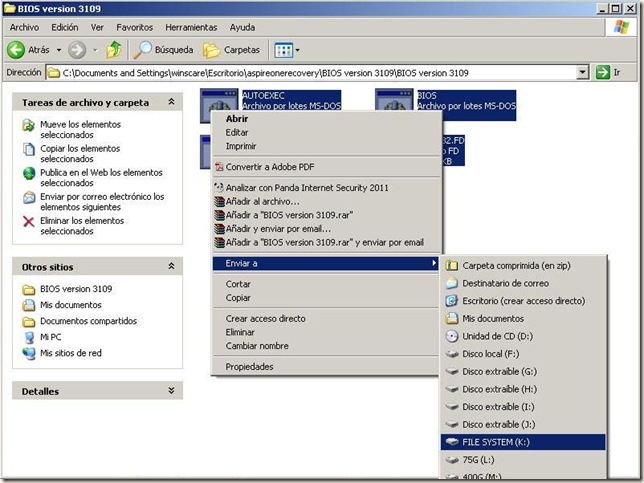
Task: Send to Disco extraíble (H:)
Action: tap(523, 389)
